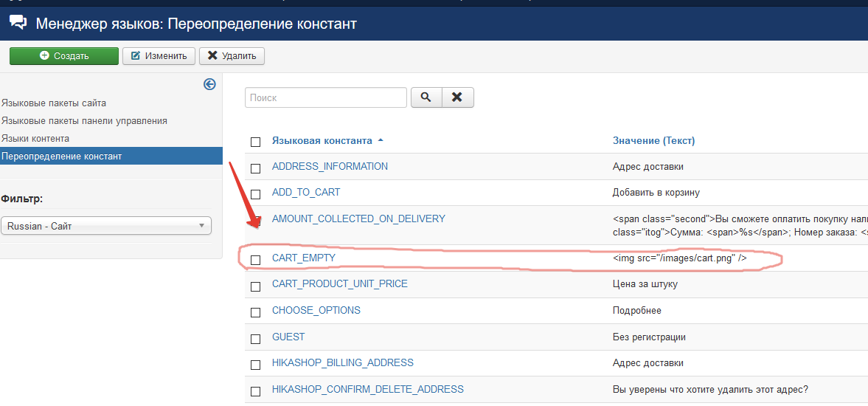
Task: Tick the GUEST row checkbox
Action: [x=256, y=339]
